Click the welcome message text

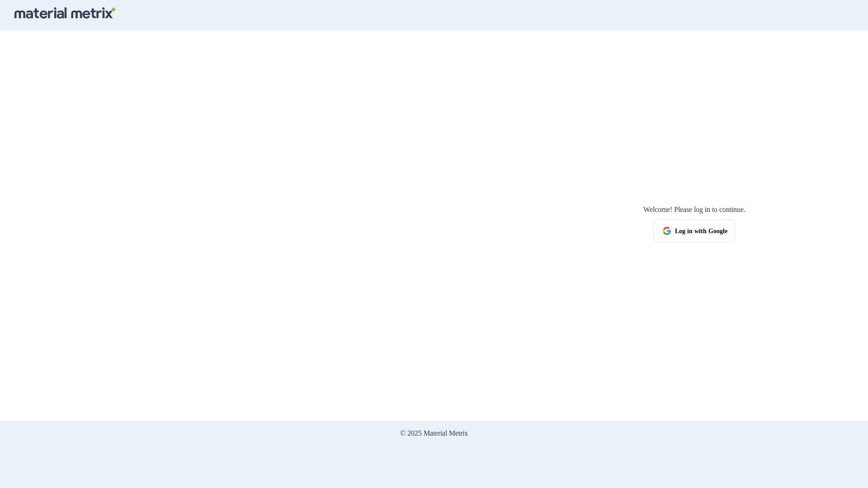[694, 210]
